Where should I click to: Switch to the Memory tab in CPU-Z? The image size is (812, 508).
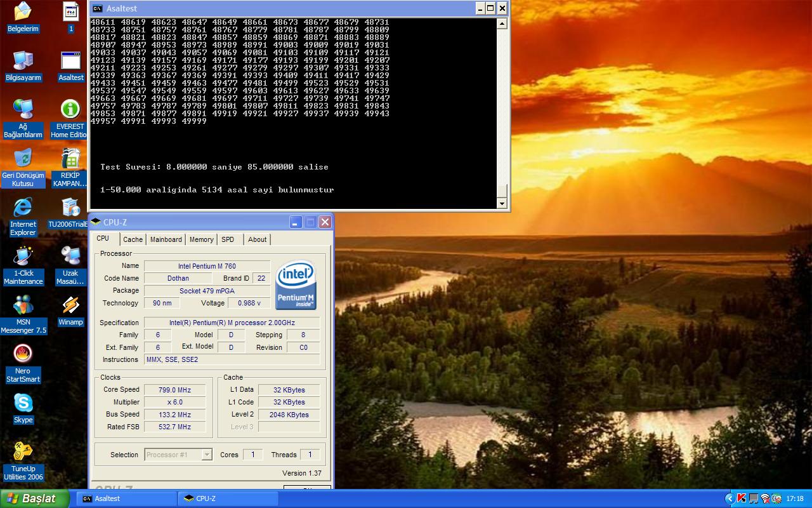click(x=201, y=239)
